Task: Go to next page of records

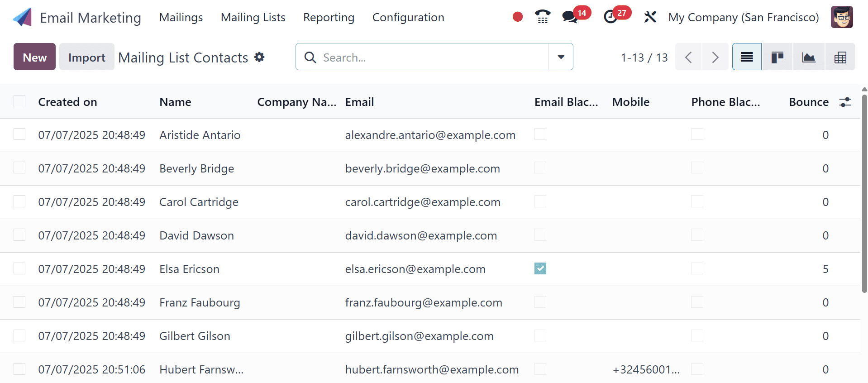Action: (x=715, y=57)
